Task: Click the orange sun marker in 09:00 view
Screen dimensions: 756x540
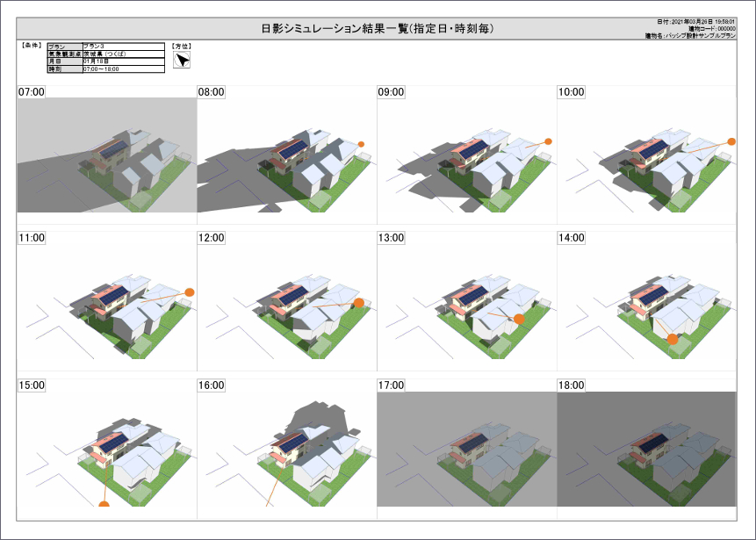Action: (x=548, y=140)
